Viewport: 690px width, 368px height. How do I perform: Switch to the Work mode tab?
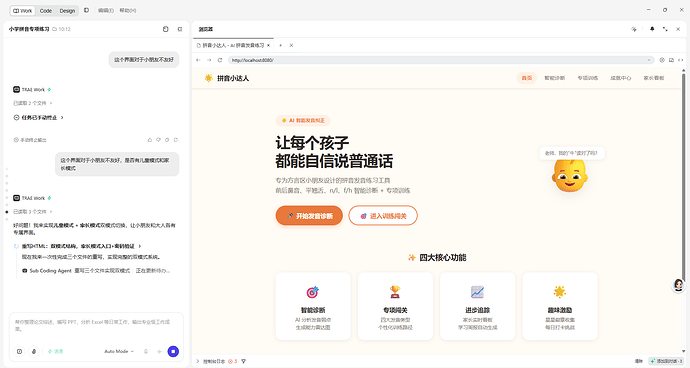click(22, 11)
